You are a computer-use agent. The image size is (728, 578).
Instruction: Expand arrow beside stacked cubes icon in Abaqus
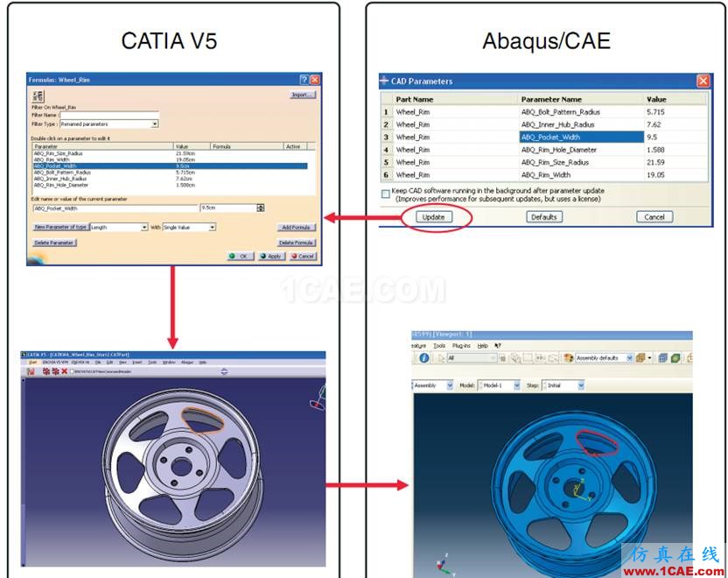coord(649,358)
